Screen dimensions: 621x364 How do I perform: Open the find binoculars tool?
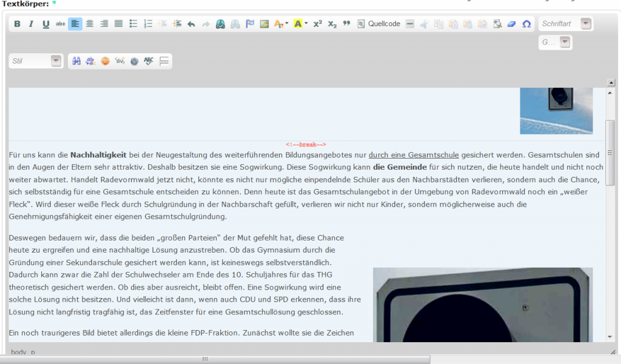tap(76, 61)
